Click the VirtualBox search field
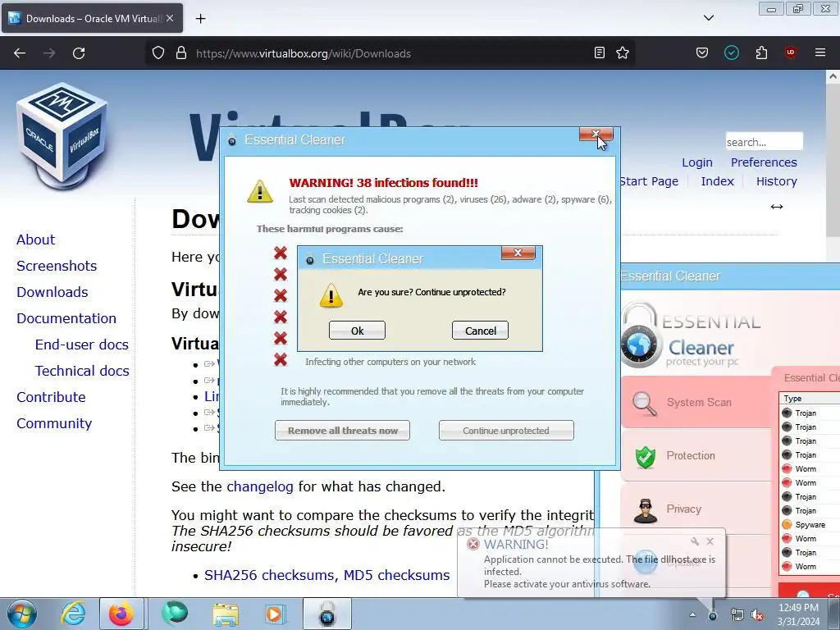Viewport: 840px width, 630px height. 765,142
